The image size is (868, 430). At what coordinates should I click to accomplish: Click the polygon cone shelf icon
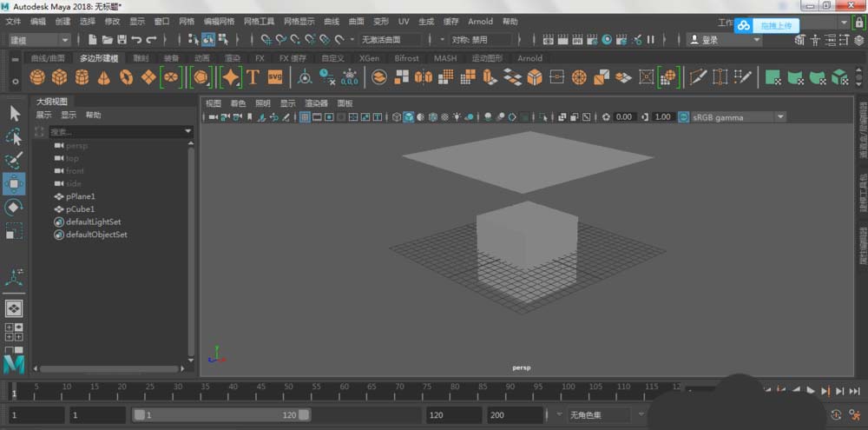tap(104, 77)
